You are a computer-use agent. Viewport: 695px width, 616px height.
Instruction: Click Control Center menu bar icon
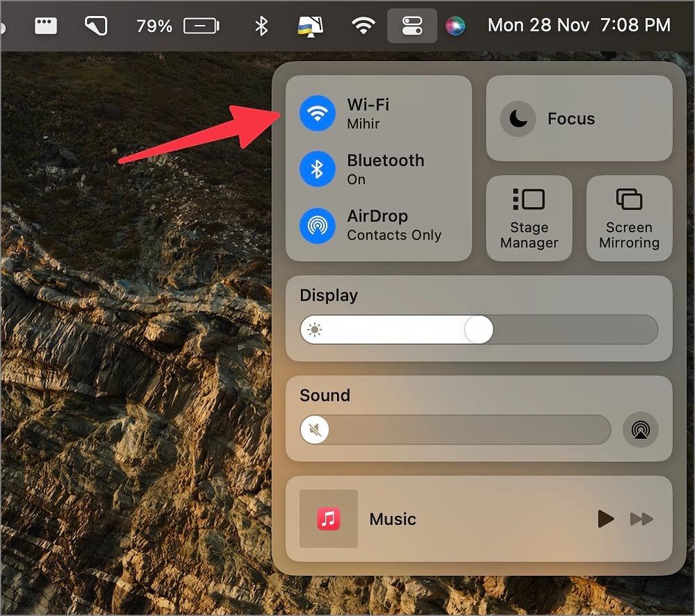click(x=411, y=25)
